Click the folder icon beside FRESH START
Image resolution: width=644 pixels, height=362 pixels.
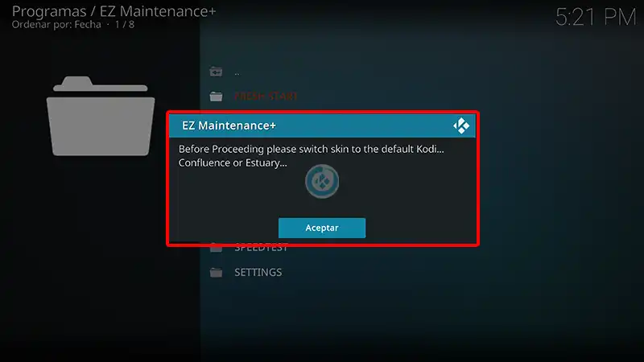point(216,97)
